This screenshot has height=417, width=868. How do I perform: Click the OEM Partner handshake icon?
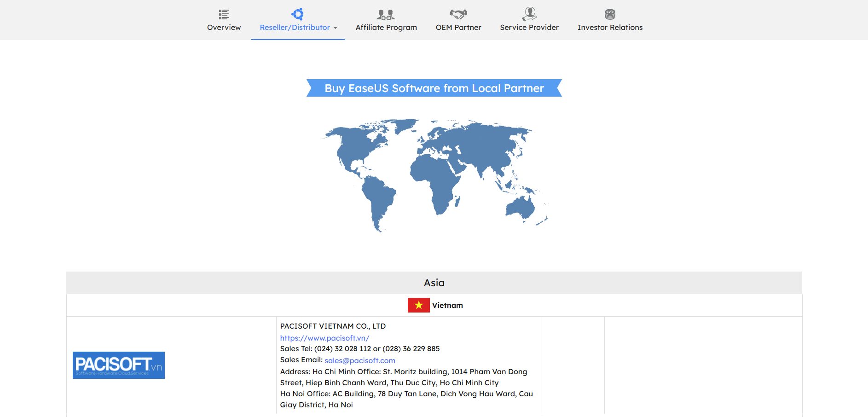(x=458, y=14)
